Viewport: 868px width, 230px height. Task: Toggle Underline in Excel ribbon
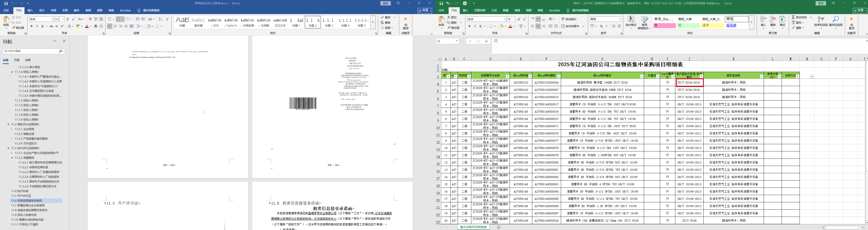[x=480, y=26]
